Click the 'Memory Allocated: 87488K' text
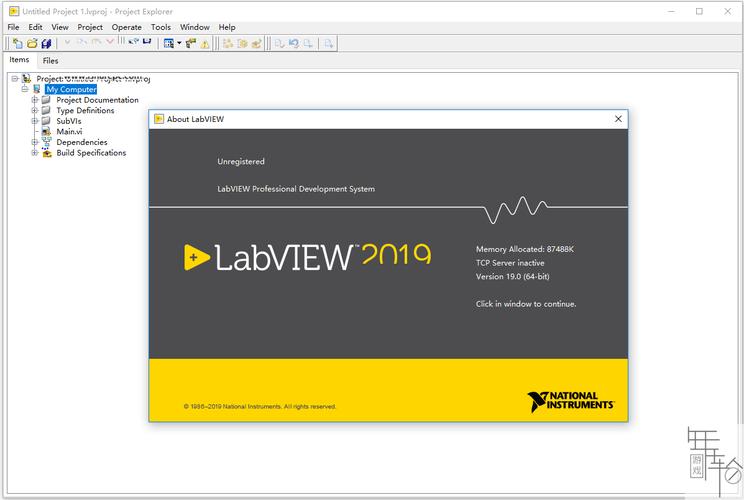 pos(525,249)
